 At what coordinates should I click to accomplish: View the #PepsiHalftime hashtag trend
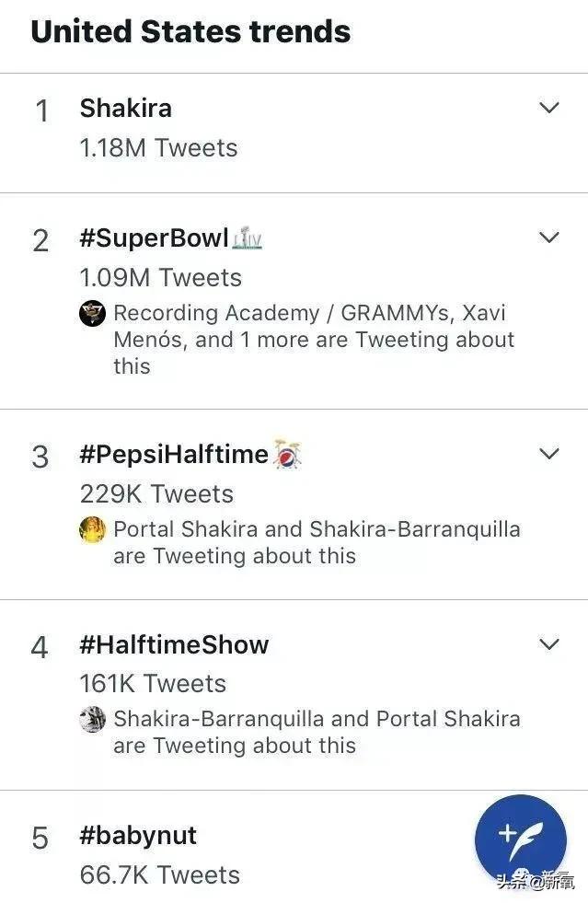coord(174,455)
